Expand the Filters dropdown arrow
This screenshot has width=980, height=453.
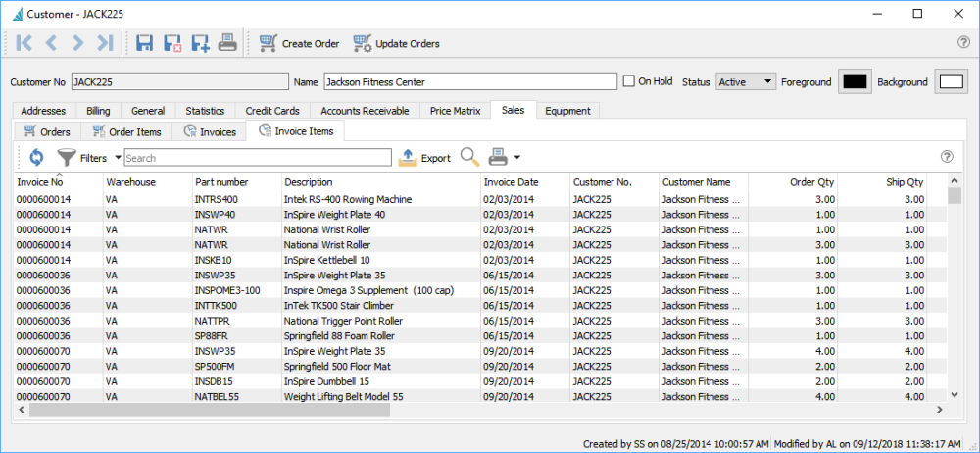[x=118, y=157]
